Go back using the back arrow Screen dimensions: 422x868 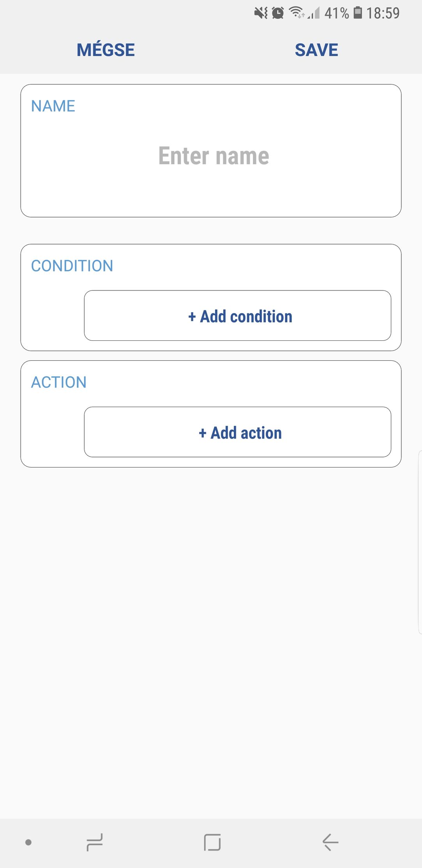click(330, 842)
